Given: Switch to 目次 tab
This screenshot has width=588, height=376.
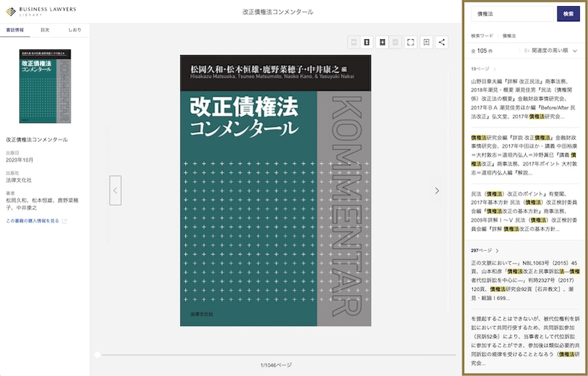Looking at the screenshot, I should pyautogui.click(x=45, y=30).
